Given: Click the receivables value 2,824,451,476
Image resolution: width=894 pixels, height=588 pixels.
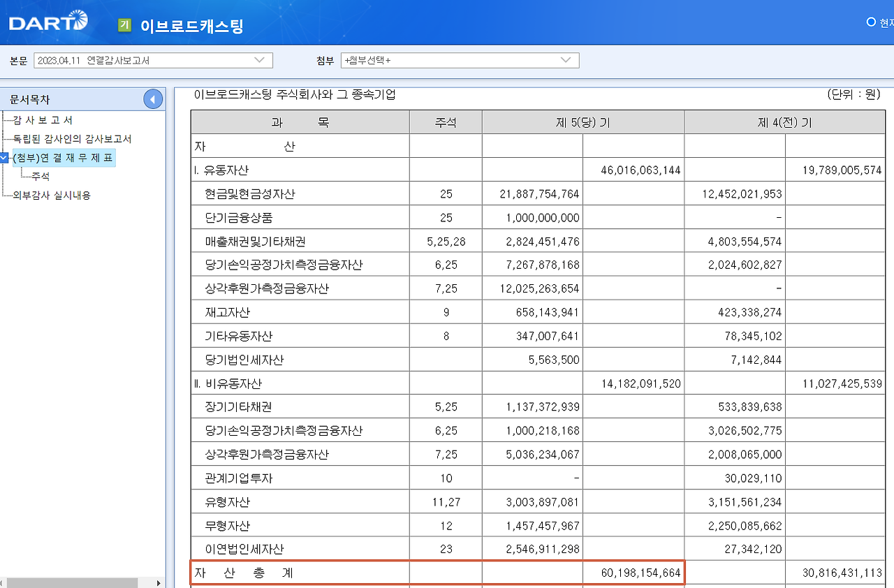Looking at the screenshot, I should (543, 241).
